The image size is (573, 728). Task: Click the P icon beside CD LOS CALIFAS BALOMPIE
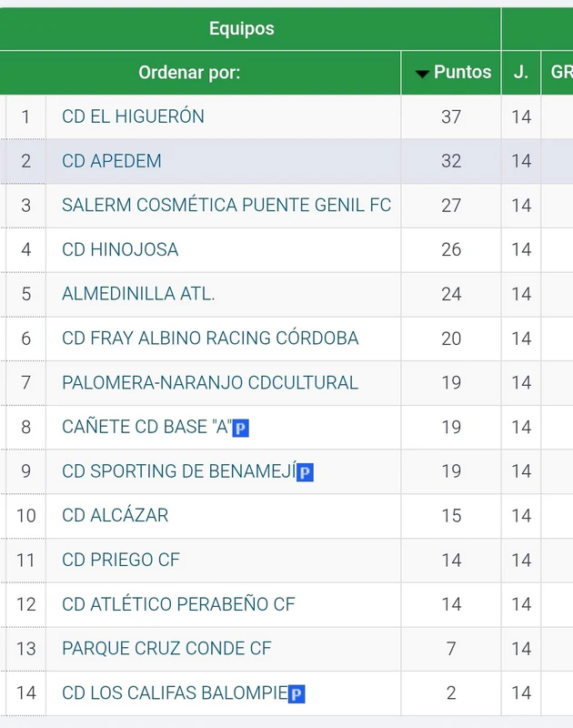click(297, 694)
